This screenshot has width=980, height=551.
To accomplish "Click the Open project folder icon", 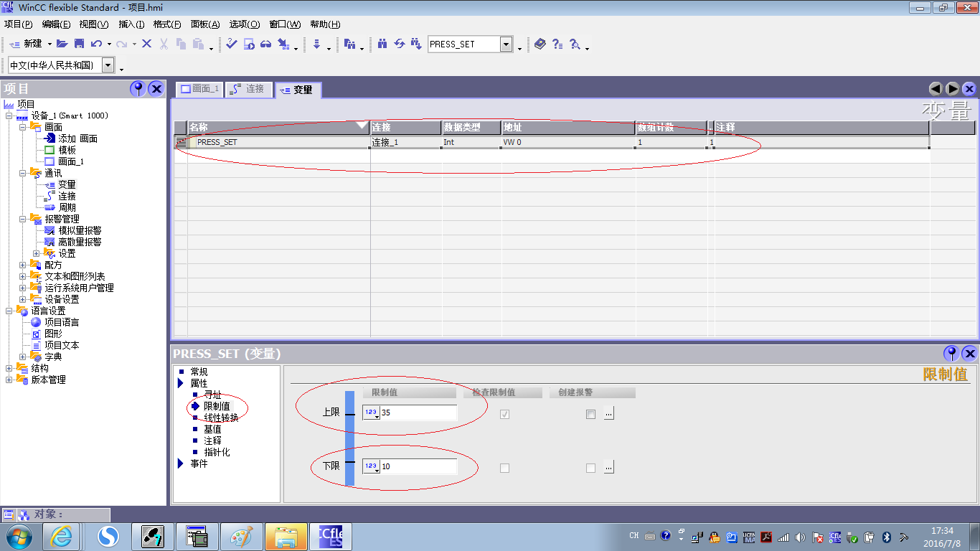I will click(62, 44).
